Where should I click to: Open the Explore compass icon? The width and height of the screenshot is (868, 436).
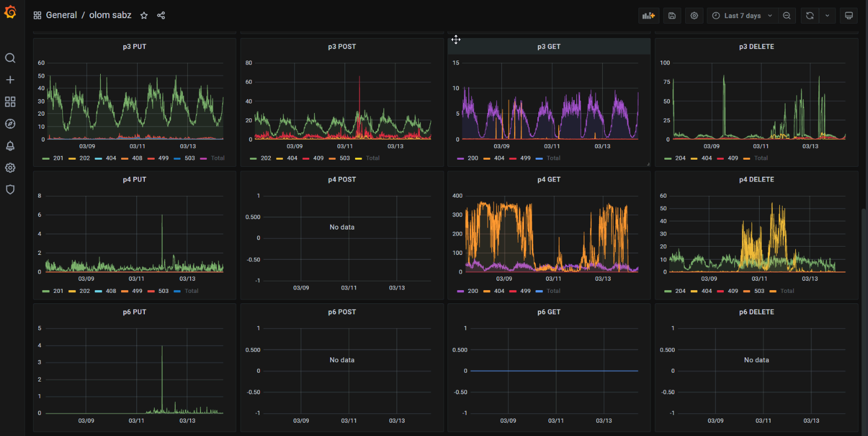click(10, 124)
